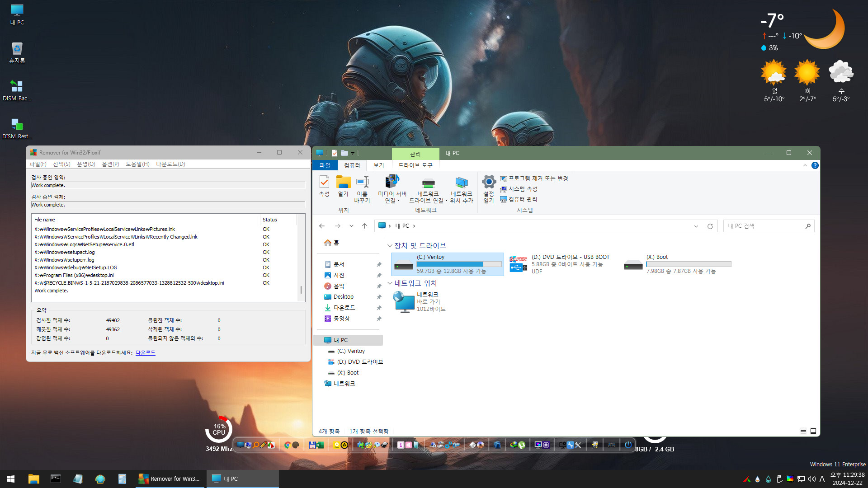Select the DISM_Rest... desktop shortcut
This screenshot has width=868, height=488.
(17, 128)
